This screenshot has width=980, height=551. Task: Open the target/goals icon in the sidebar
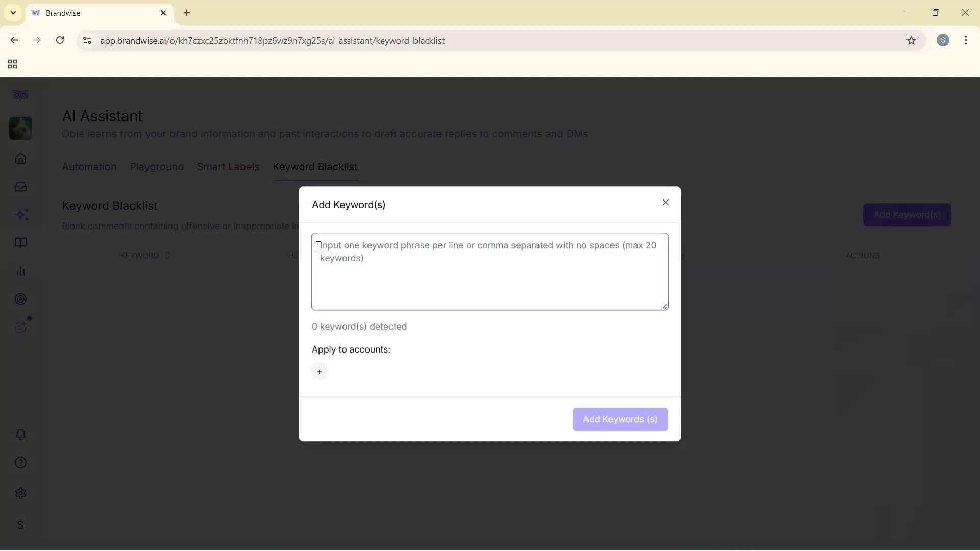[x=20, y=299]
